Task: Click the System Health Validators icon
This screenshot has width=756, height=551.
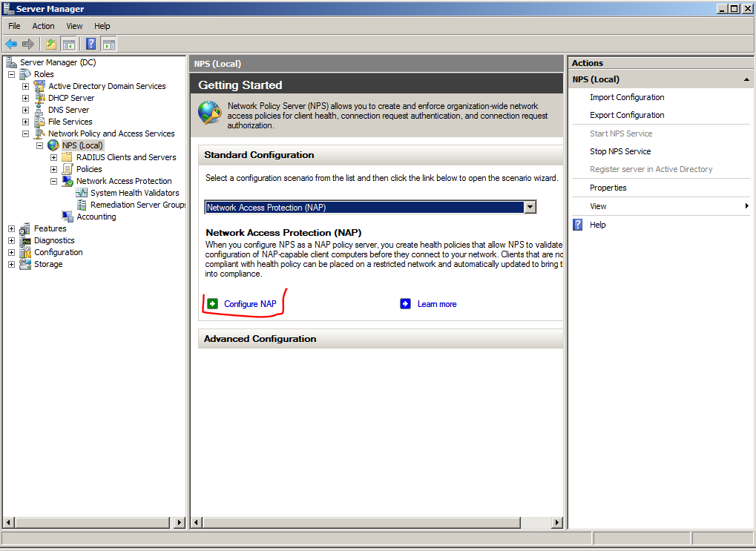Action: [x=82, y=193]
